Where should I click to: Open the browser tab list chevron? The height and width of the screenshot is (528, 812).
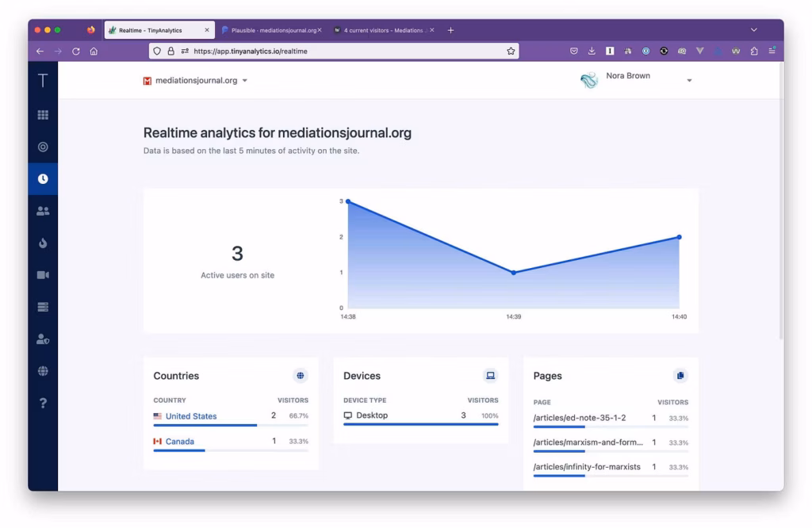pos(753,29)
